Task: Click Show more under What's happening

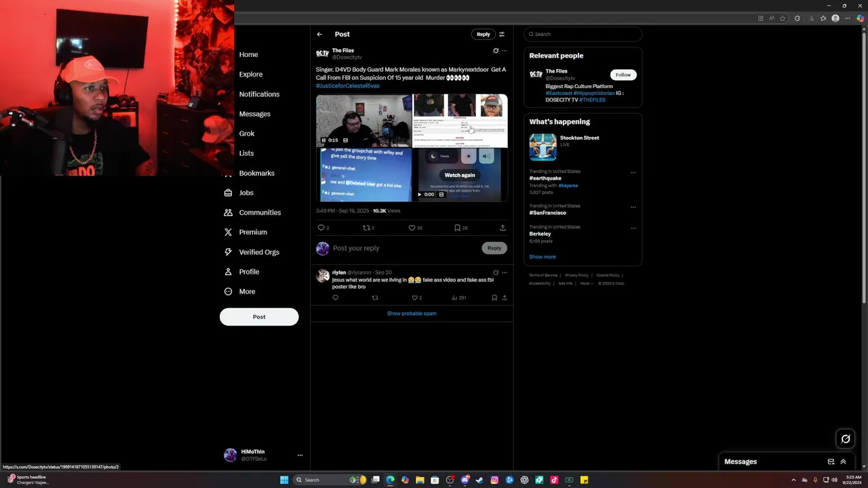Action: (542, 257)
